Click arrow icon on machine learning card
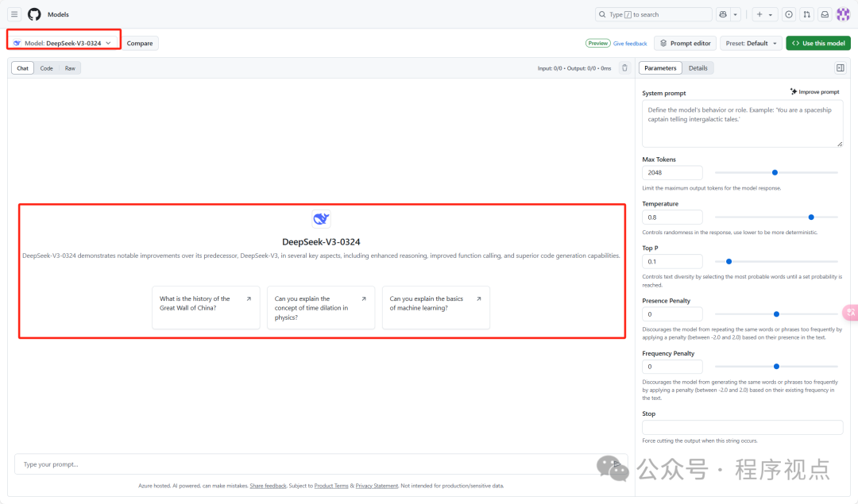Image resolution: width=858 pixels, height=504 pixels. click(x=478, y=299)
